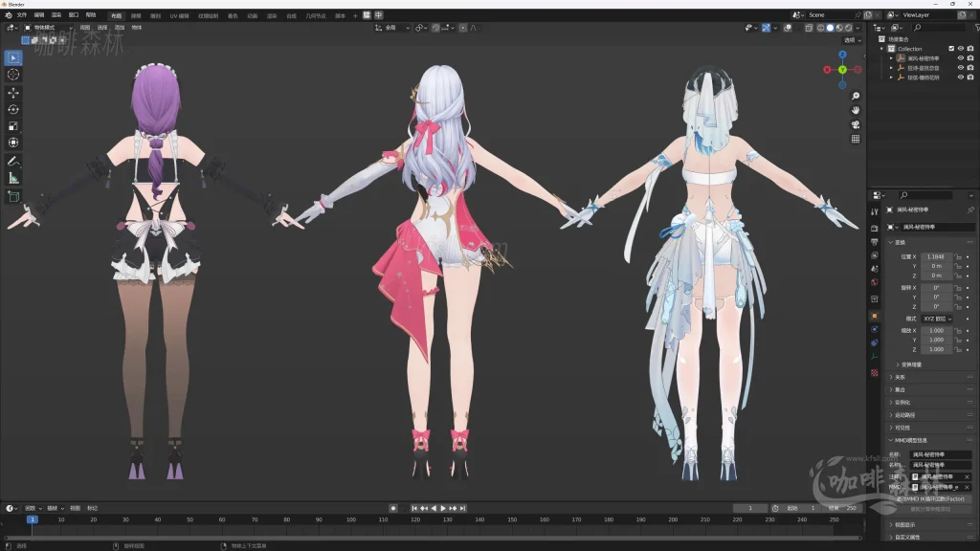Screen dimensions: 980x551
Task: Open the Tool properties tab
Action: (x=875, y=212)
